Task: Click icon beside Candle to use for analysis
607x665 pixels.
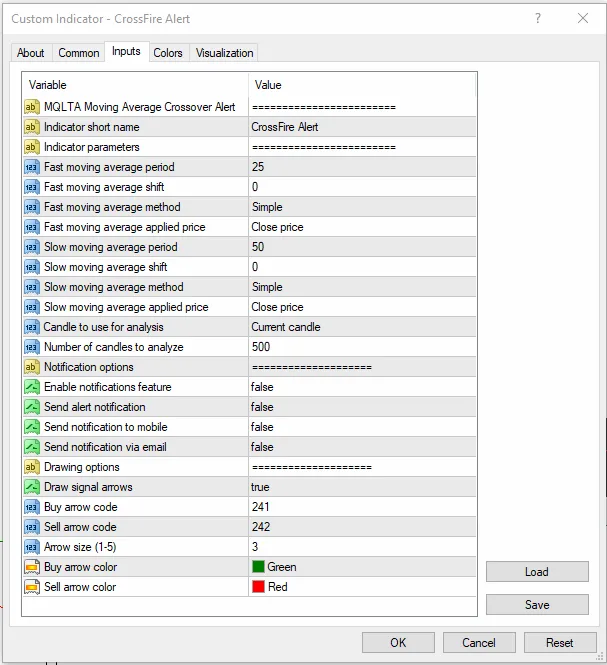Action: click(31, 327)
